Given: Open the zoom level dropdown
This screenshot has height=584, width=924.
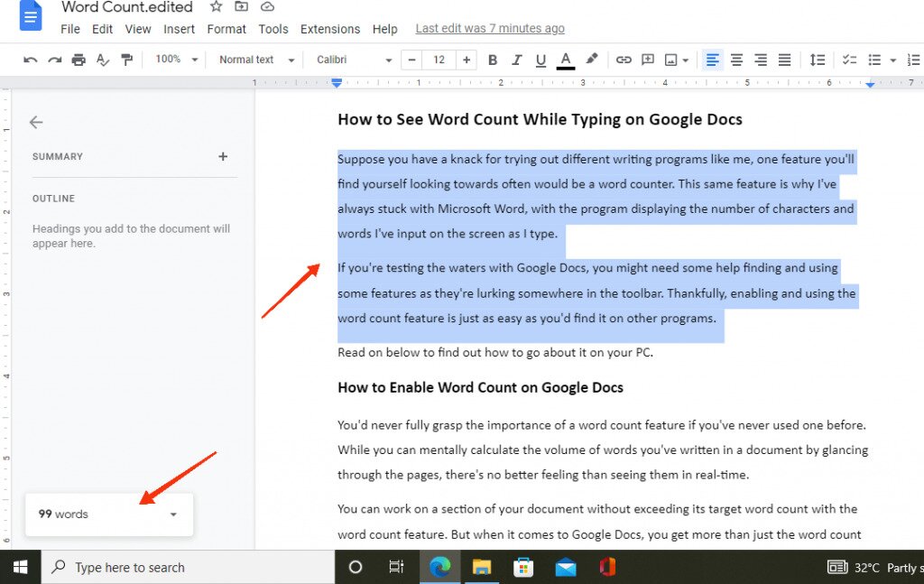Looking at the screenshot, I should coord(175,59).
